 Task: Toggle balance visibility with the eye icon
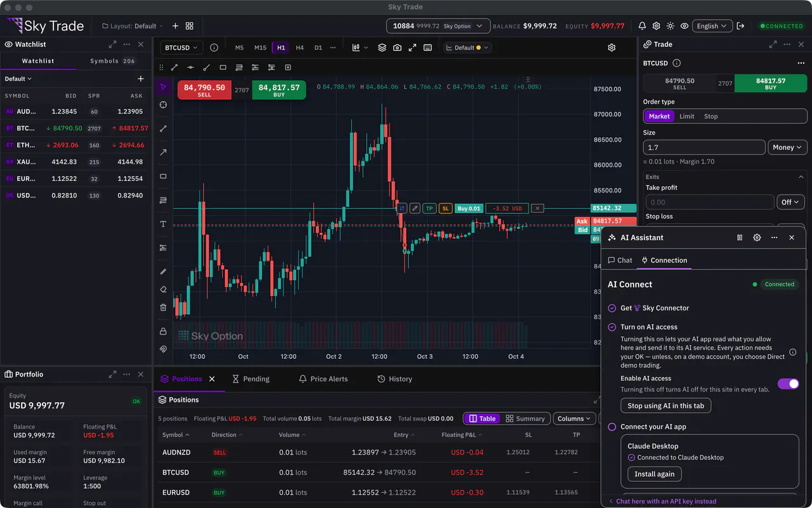pos(684,26)
